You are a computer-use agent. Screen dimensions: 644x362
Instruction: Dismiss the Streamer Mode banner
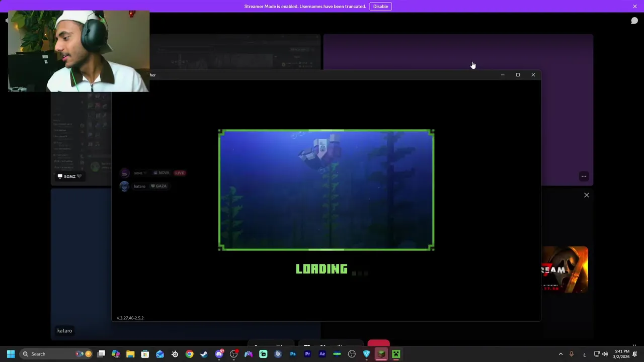coord(635,7)
